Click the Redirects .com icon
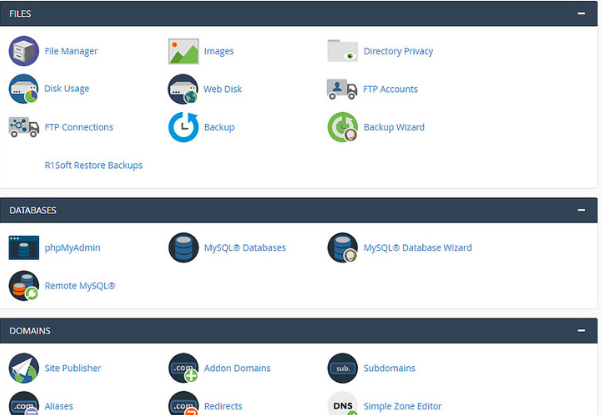This screenshot has width=602, height=415. [x=184, y=403]
